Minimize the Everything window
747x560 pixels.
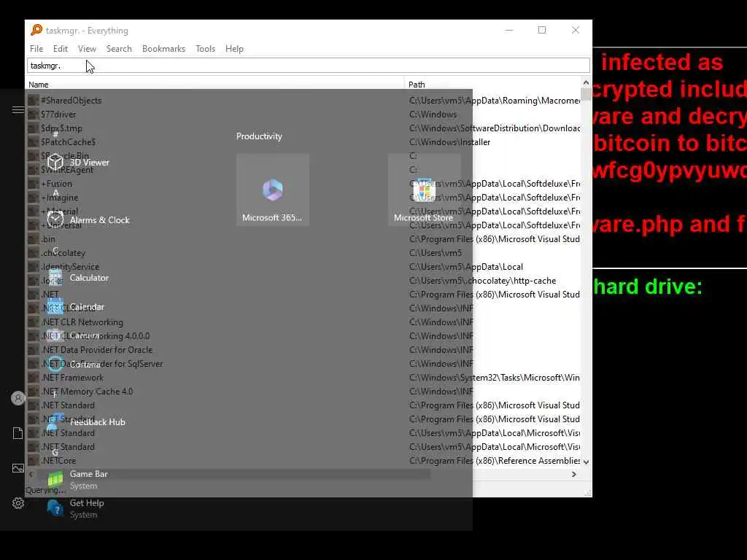(508, 30)
